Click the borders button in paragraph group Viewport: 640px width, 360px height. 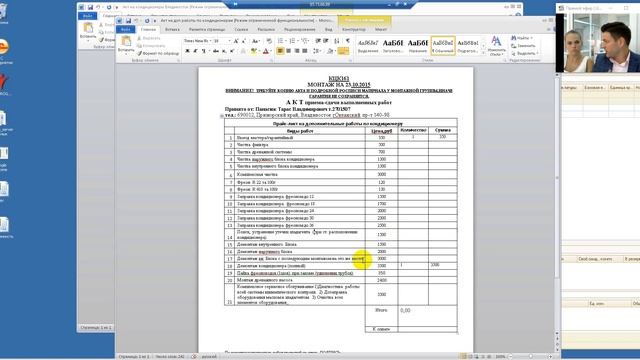pos(343,51)
